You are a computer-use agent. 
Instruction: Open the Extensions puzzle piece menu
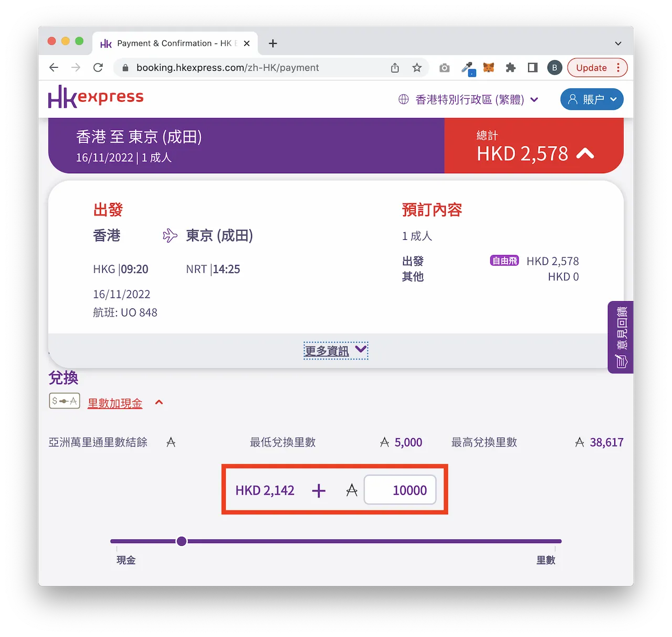tap(511, 68)
